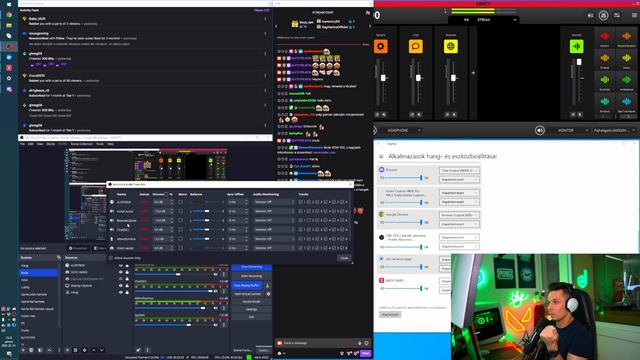Click the Chat channel speech bubble icon
This screenshot has height=360, width=640.
tap(416, 47)
